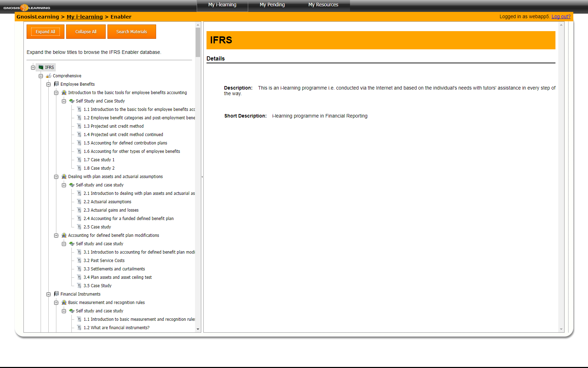Screen dimensions: 588x368
Task: Click the tree panel scrollbar down arrow
Action: point(198,329)
